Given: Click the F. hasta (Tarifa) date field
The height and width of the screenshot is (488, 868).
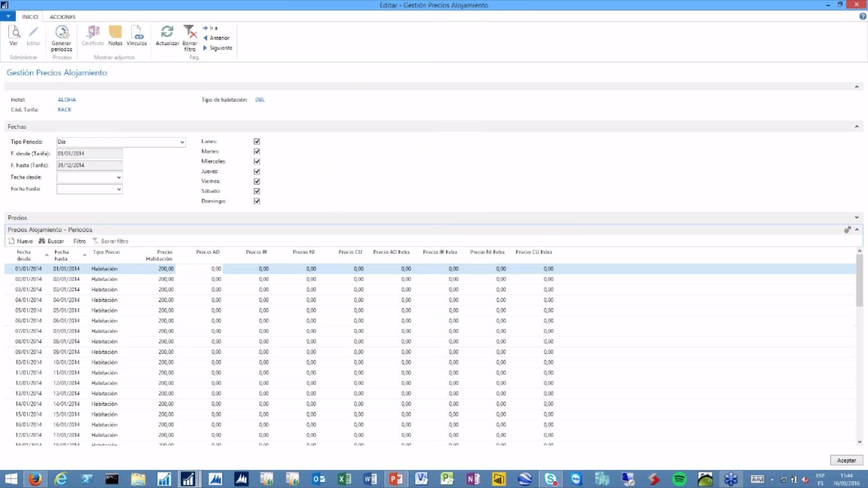Looking at the screenshot, I should [x=89, y=165].
